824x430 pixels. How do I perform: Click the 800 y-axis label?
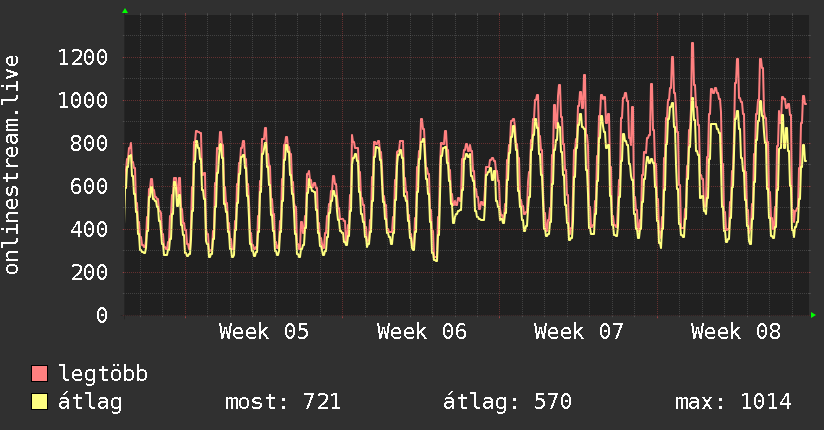tap(89, 144)
